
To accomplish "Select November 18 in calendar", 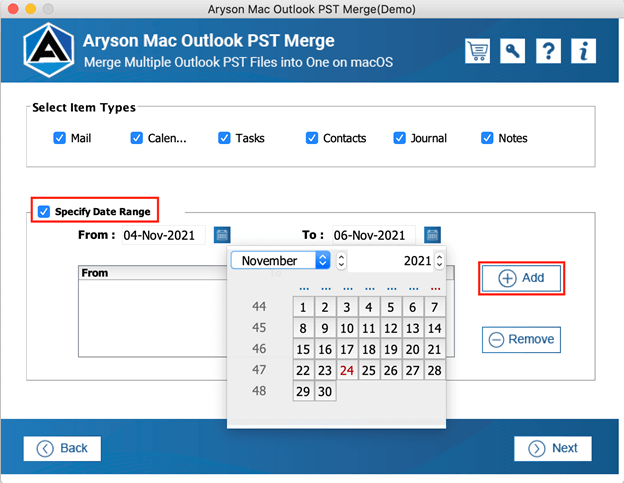I will (x=369, y=349).
